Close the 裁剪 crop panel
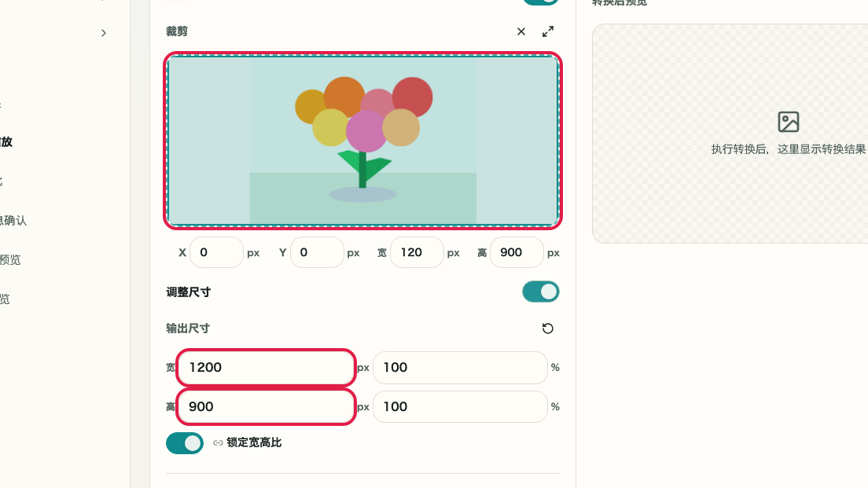868x488 pixels. coord(521,31)
